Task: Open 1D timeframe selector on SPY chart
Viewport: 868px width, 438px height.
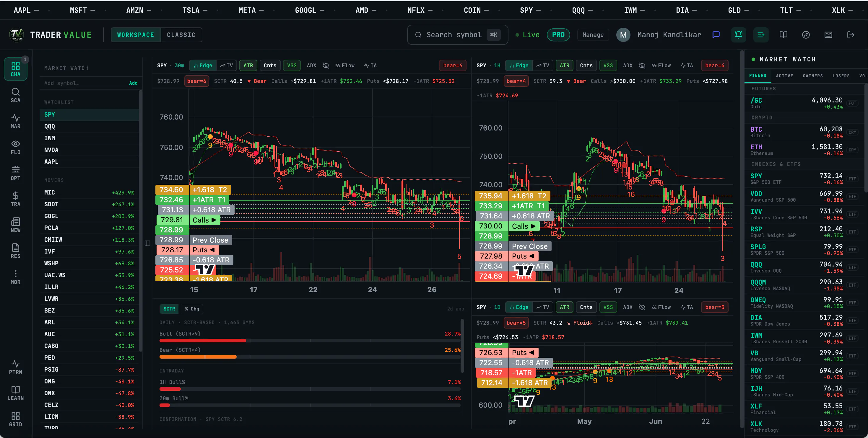Action: click(497, 307)
